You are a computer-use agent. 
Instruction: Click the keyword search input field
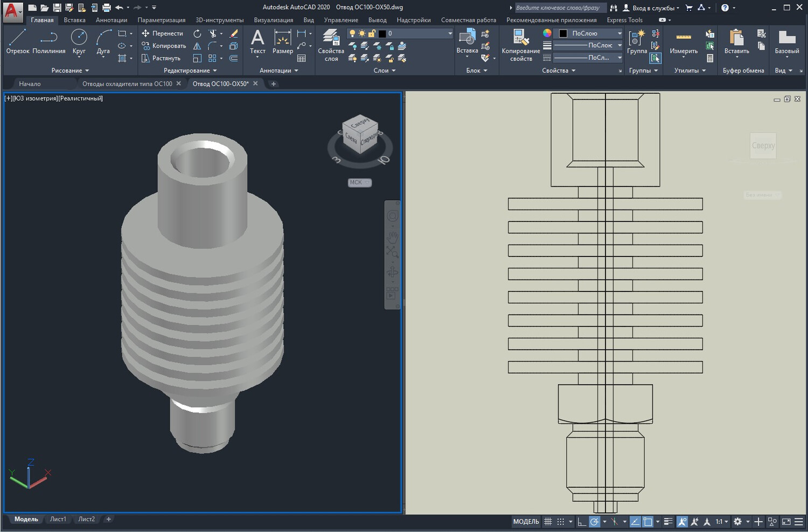[559, 8]
